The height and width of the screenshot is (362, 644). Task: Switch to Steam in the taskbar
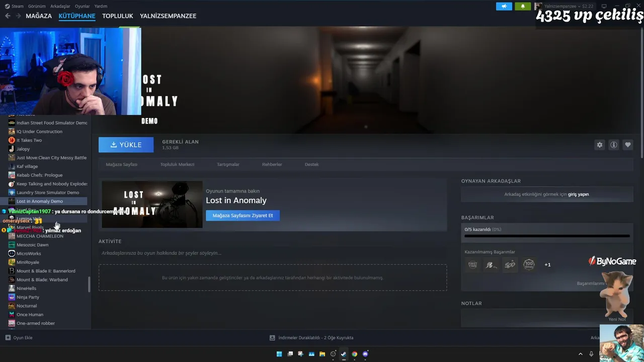(x=344, y=354)
